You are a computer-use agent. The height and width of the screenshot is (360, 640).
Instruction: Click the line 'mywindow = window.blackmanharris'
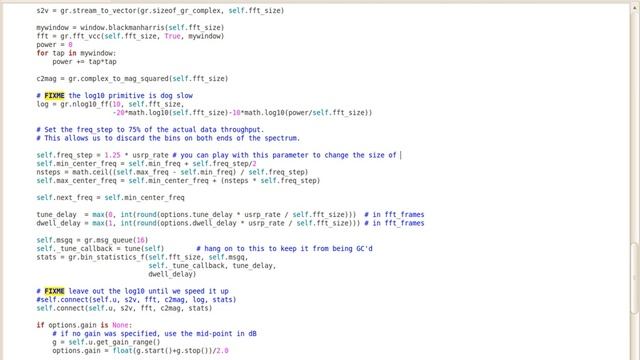pyautogui.click(x=130, y=28)
